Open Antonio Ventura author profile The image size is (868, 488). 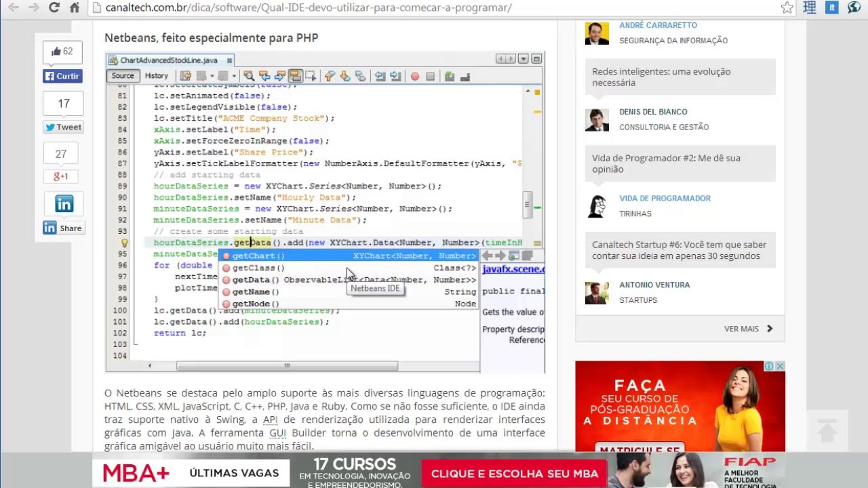tap(654, 285)
